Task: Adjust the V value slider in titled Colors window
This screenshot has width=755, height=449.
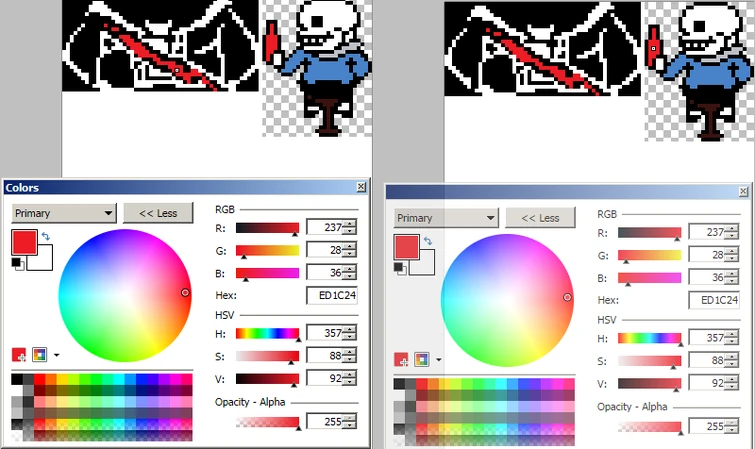Action: (x=267, y=379)
